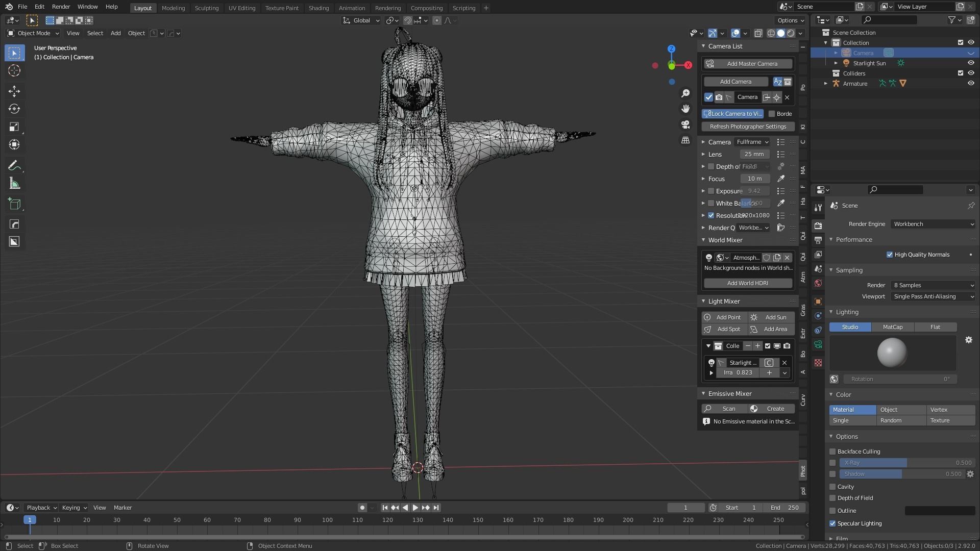This screenshot has width=980, height=551.
Task: Toggle camera view in viewport
Action: (685, 124)
